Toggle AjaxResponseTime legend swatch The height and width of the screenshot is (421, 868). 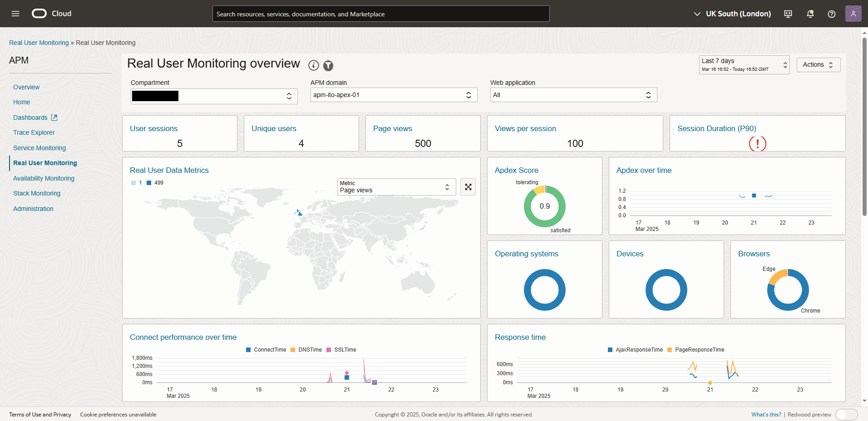[610, 350]
